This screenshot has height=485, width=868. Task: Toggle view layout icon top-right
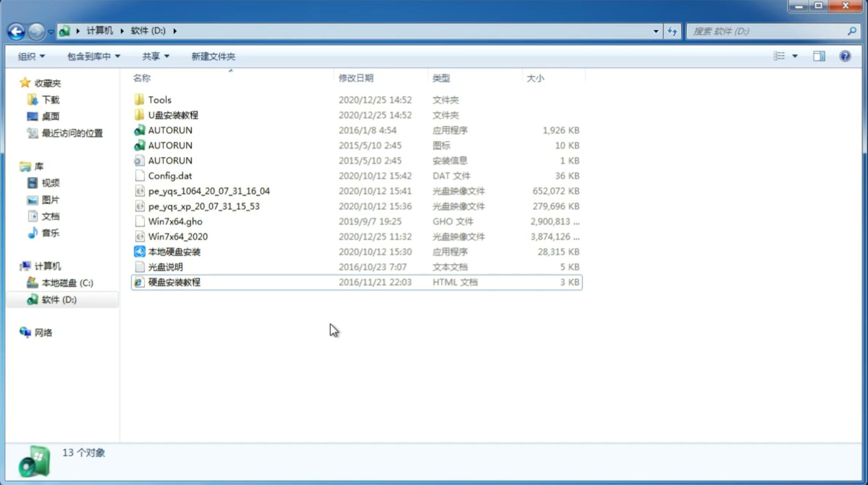(x=819, y=55)
